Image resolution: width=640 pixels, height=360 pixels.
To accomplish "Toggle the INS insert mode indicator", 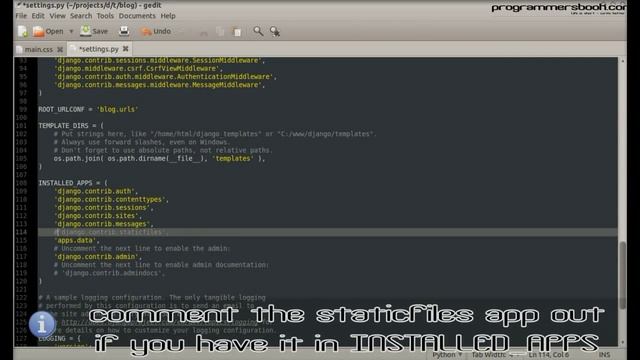I will pyautogui.click(x=604, y=355).
